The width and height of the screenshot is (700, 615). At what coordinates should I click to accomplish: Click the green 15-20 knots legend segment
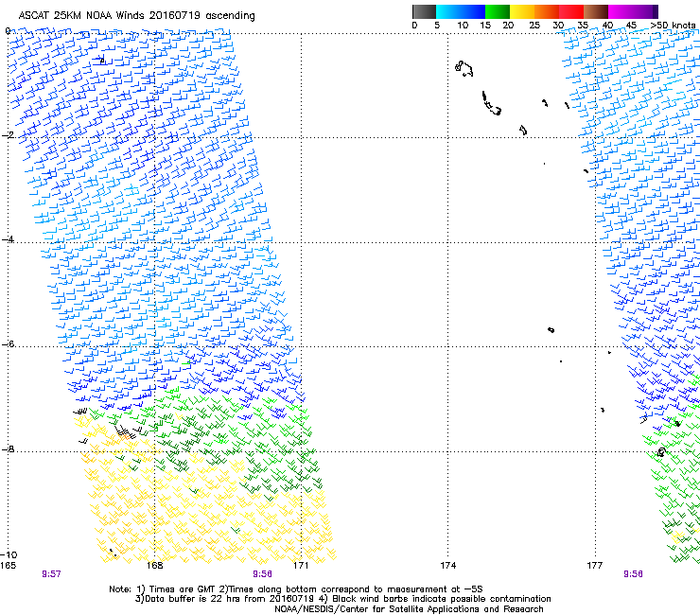(498, 11)
